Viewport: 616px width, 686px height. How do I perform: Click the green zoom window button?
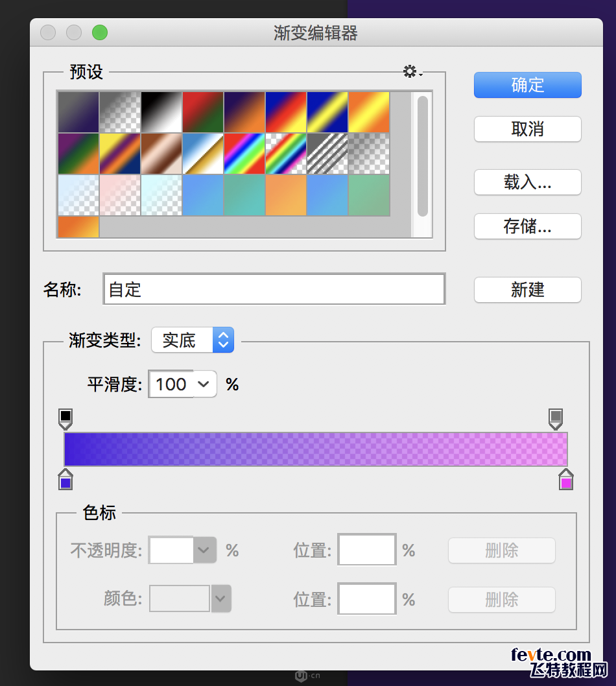coord(100,32)
